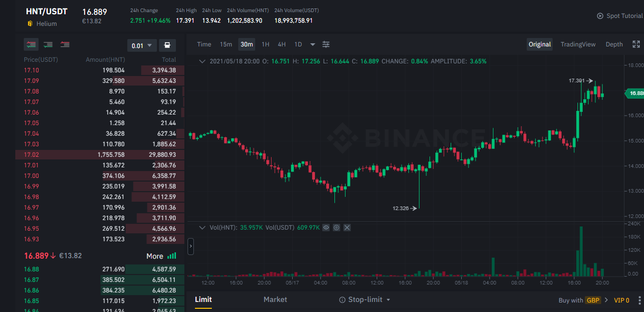Select sell order at price 17.10
Screen dimensions: 644x312
click(100, 70)
